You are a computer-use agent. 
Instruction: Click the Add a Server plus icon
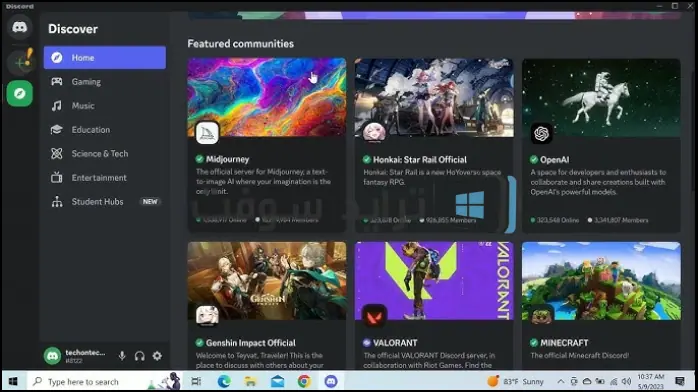pyautogui.click(x=19, y=62)
